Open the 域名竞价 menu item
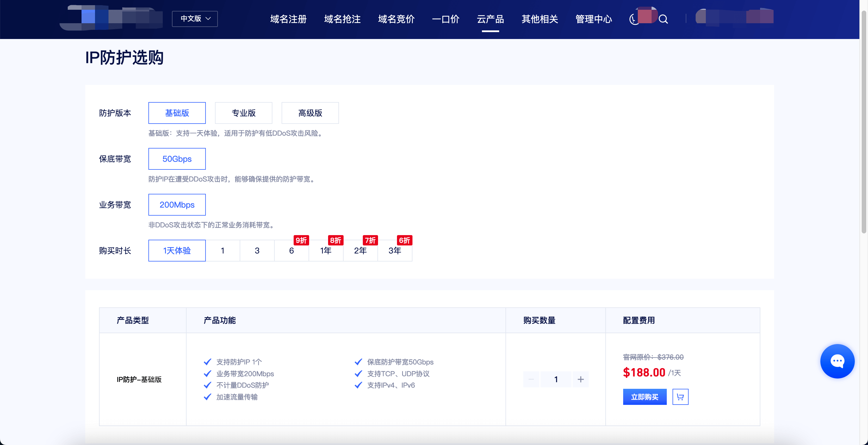The image size is (868, 445). (x=396, y=19)
